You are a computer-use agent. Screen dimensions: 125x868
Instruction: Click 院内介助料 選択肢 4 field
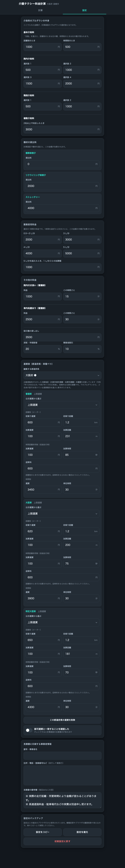tap(82, 84)
